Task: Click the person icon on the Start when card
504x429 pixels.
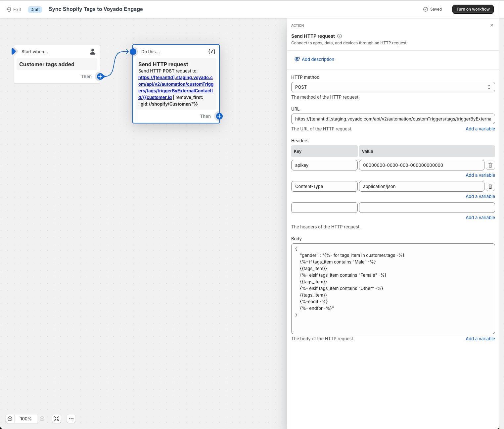Action: coord(92,52)
